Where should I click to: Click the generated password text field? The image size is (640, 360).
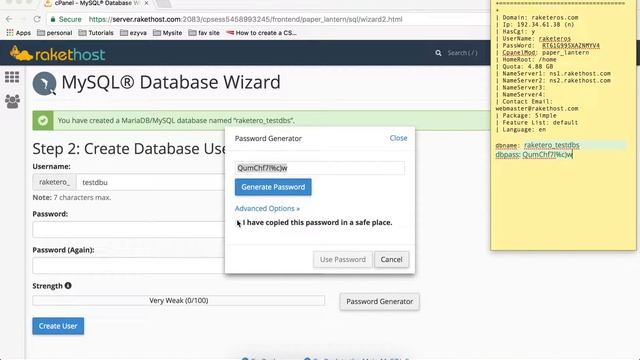tap(320, 168)
